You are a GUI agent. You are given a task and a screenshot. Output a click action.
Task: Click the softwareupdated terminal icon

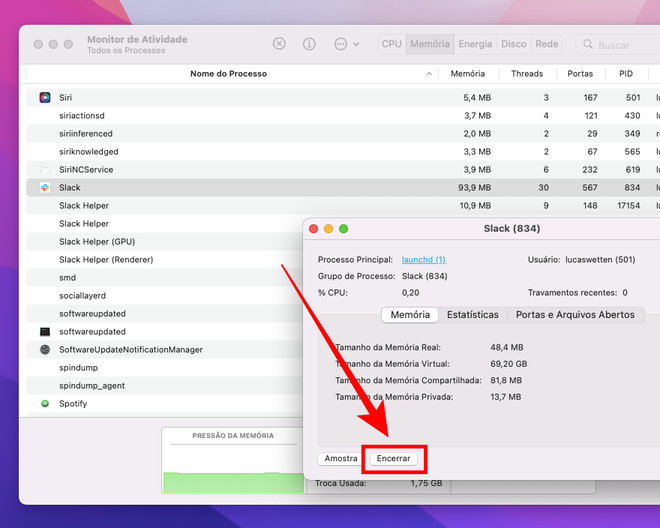[45, 332]
